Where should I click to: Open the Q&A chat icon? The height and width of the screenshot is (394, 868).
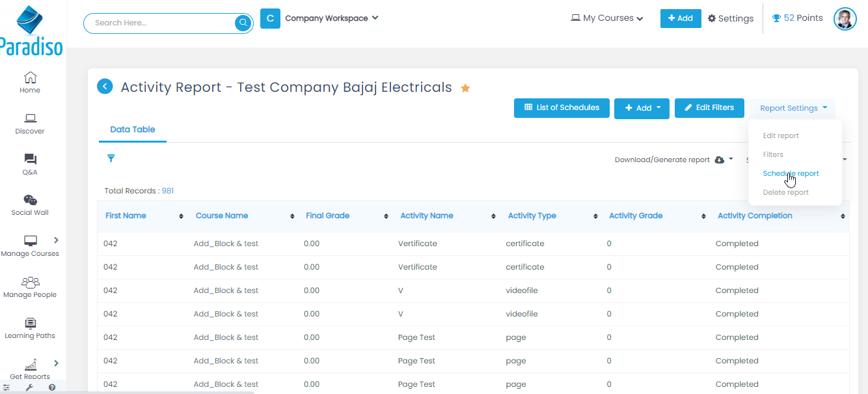tap(30, 160)
